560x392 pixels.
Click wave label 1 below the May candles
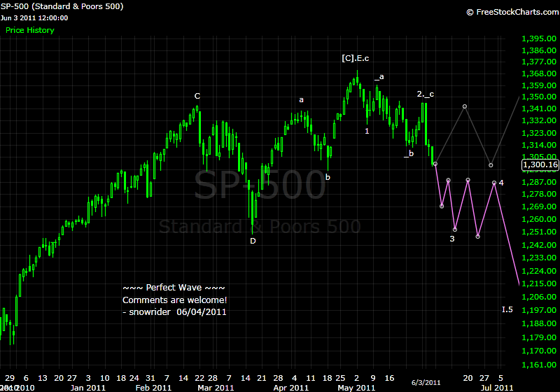click(x=367, y=131)
